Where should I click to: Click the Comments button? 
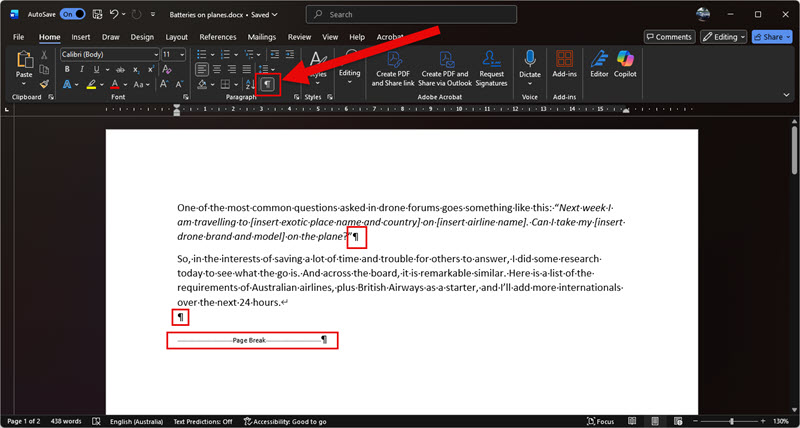pos(669,37)
